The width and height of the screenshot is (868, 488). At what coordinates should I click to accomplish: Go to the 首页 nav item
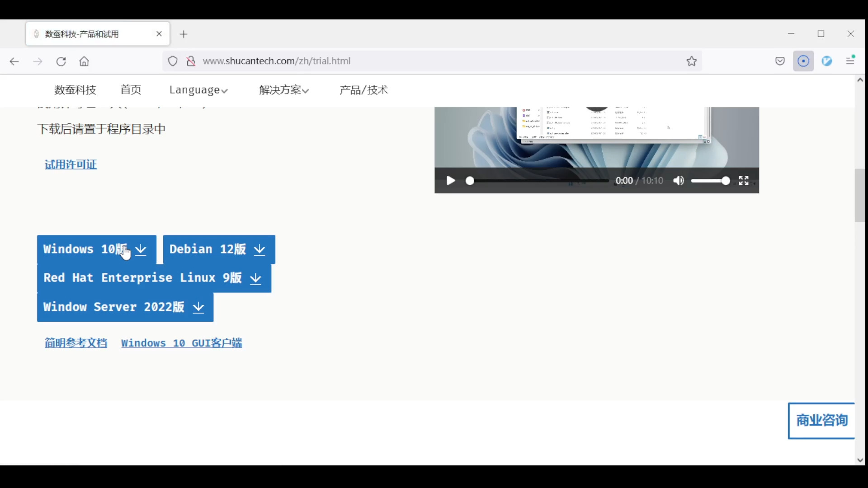[x=131, y=90]
